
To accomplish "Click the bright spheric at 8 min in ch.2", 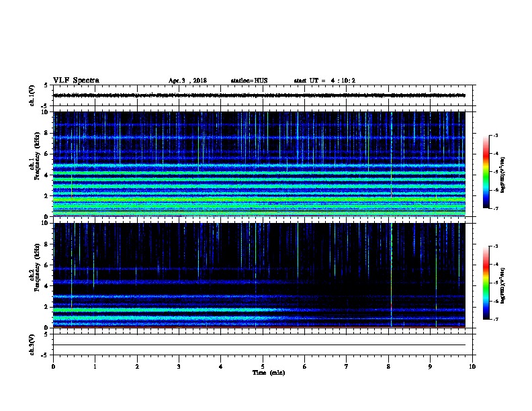I will click(392, 275).
